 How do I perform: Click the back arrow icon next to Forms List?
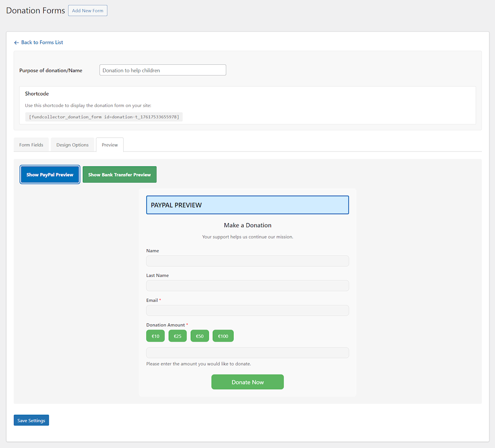[16, 42]
